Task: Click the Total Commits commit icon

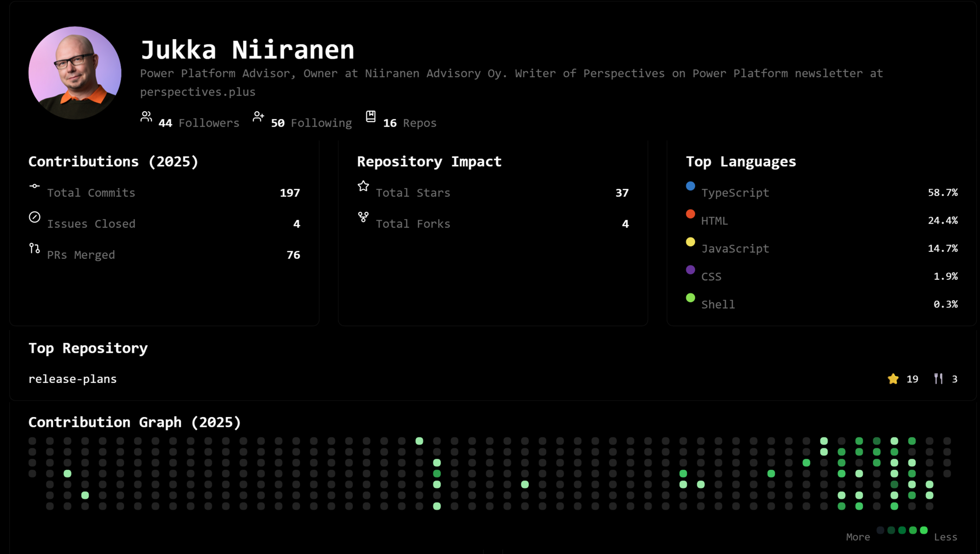Action: click(34, 186)
